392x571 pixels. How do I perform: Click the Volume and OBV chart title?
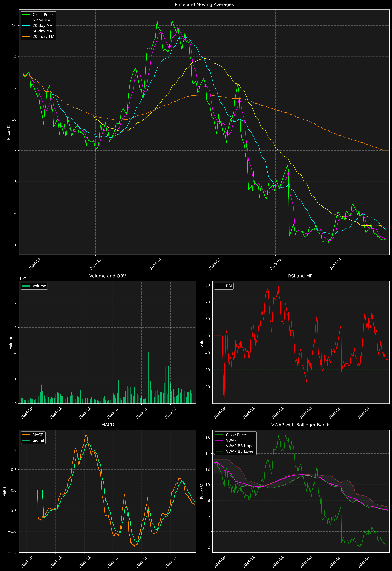tap(108, 276)
